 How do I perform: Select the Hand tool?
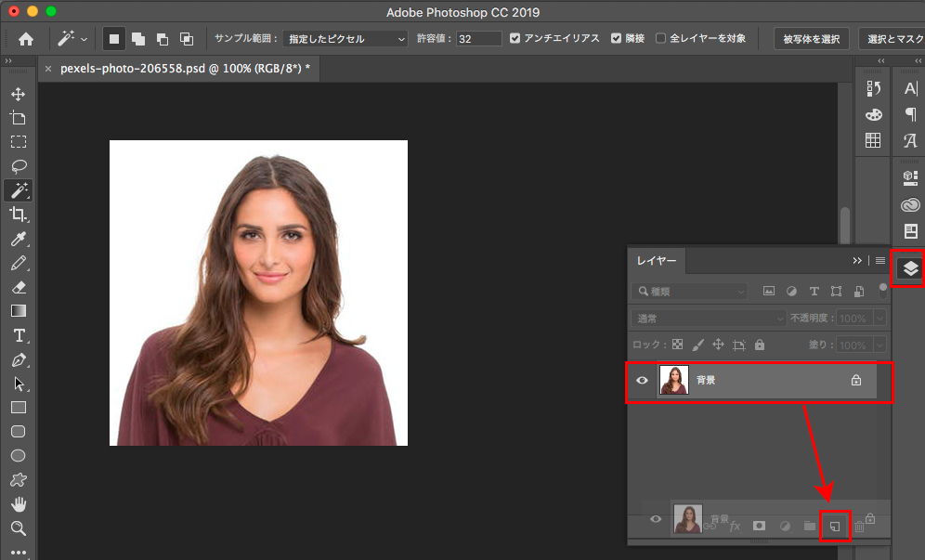[18, 504]
